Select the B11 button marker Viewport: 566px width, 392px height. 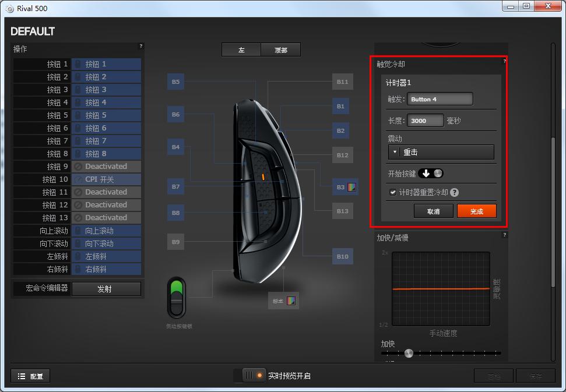coord(342,82)
